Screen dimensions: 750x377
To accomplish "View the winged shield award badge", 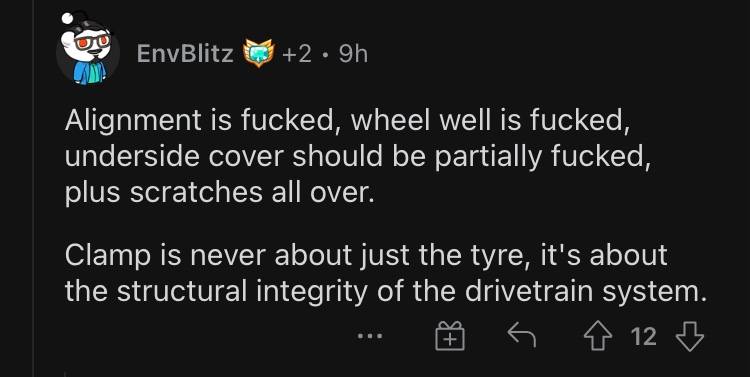I will coord(258,54).
